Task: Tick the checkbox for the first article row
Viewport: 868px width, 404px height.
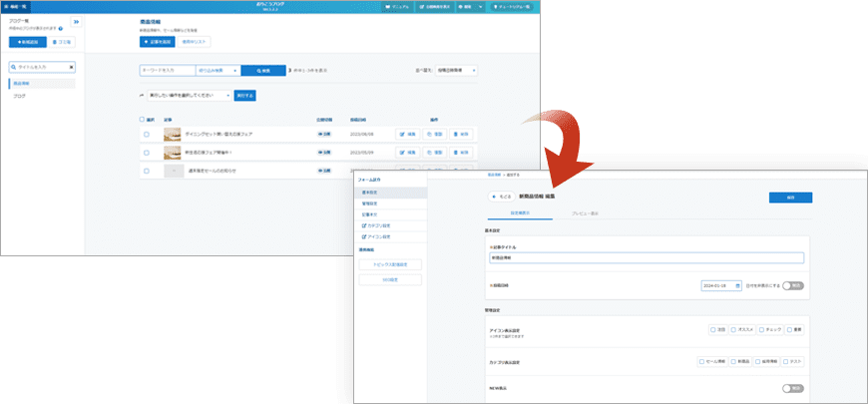Action: [146, 133]
